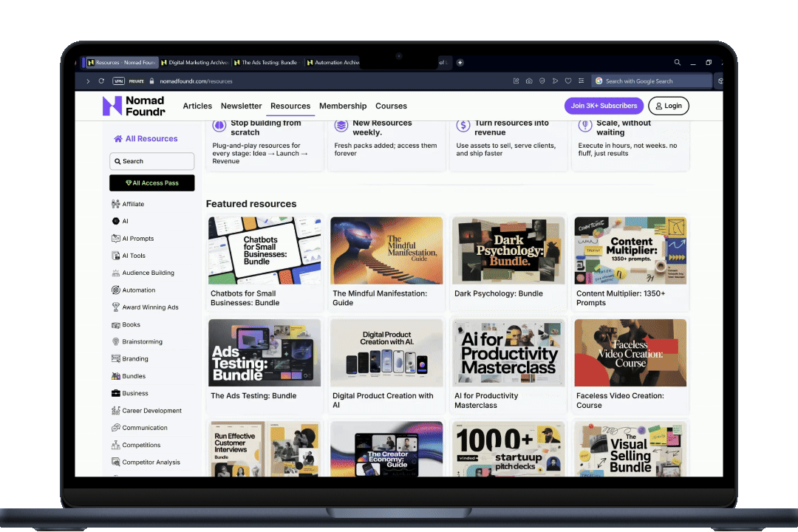798x532 pixels.
Task: Click the sidebar Search input field
Action: (152, 161)
